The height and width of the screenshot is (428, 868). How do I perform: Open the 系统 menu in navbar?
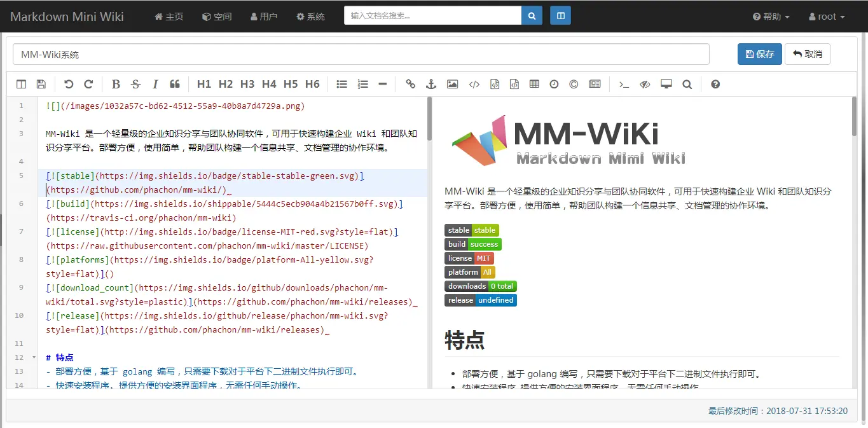click(310, 17)
